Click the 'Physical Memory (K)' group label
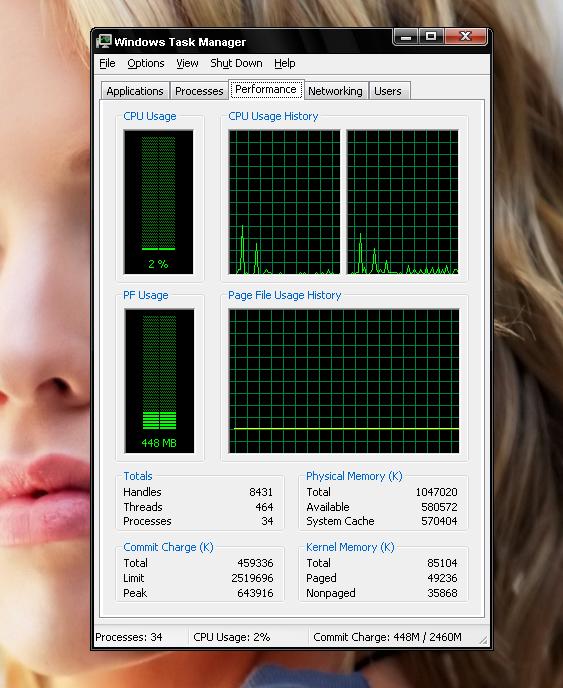 pos(354,476)
